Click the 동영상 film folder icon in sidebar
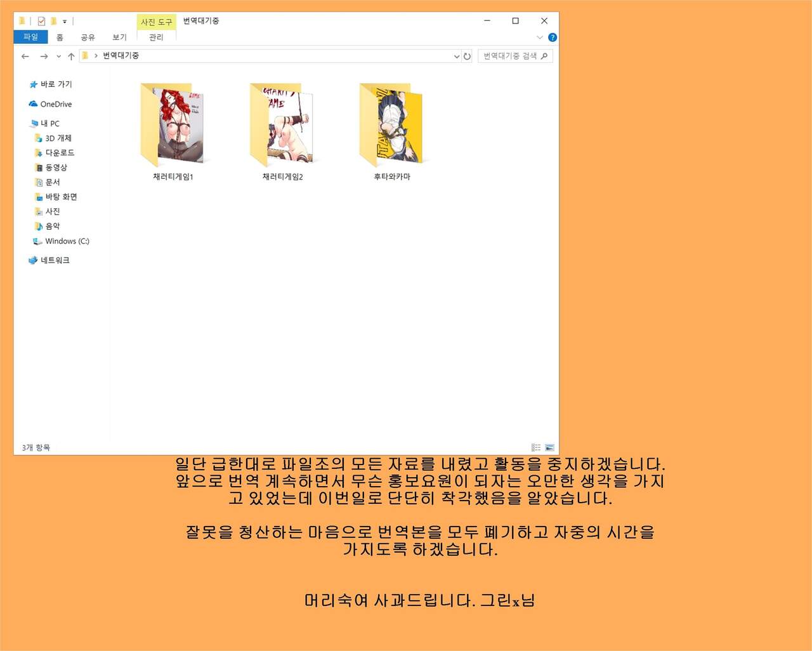812x651 pixels. (38, 168)
